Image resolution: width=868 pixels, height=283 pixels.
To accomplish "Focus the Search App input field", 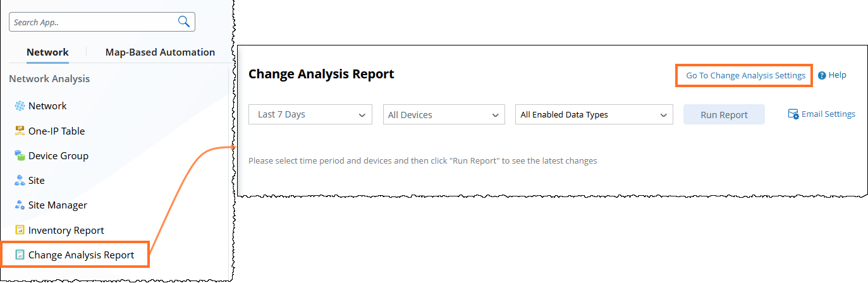I will (92, 22).
